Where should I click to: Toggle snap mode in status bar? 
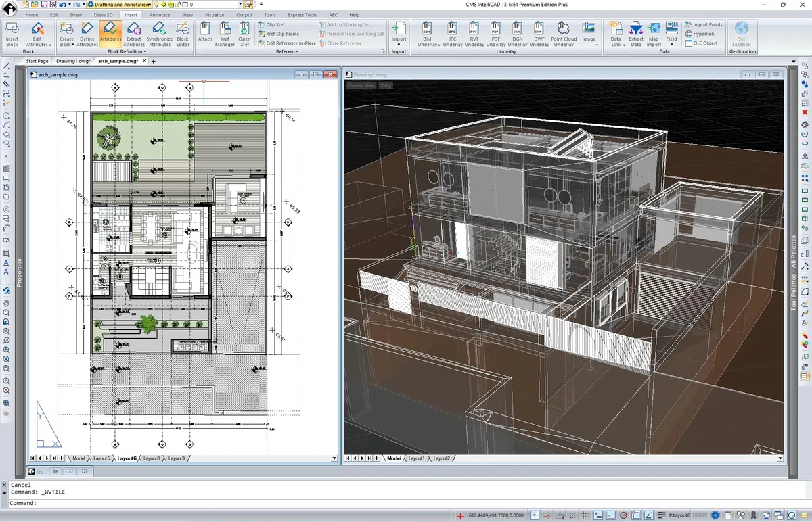click(x=571, y=515)
